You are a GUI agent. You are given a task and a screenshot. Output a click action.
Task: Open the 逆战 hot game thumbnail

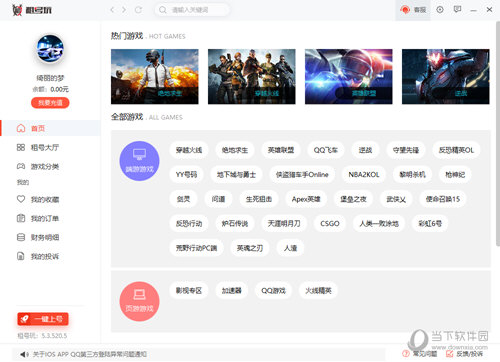click(x=446, y=77)
